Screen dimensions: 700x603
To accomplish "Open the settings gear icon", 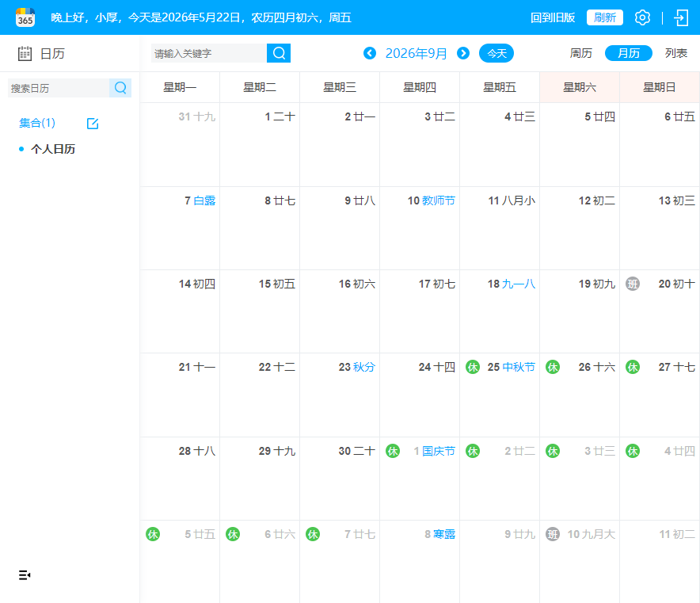I will pyautogui.click(x=642, y=17).
